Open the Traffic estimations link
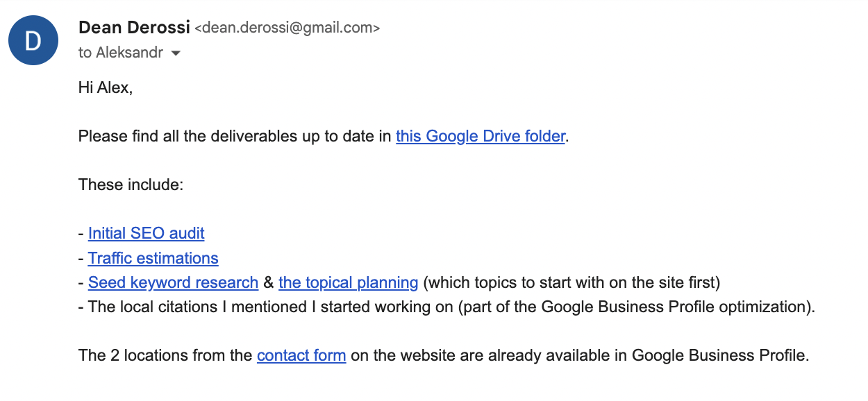 [x=153, y=258]
